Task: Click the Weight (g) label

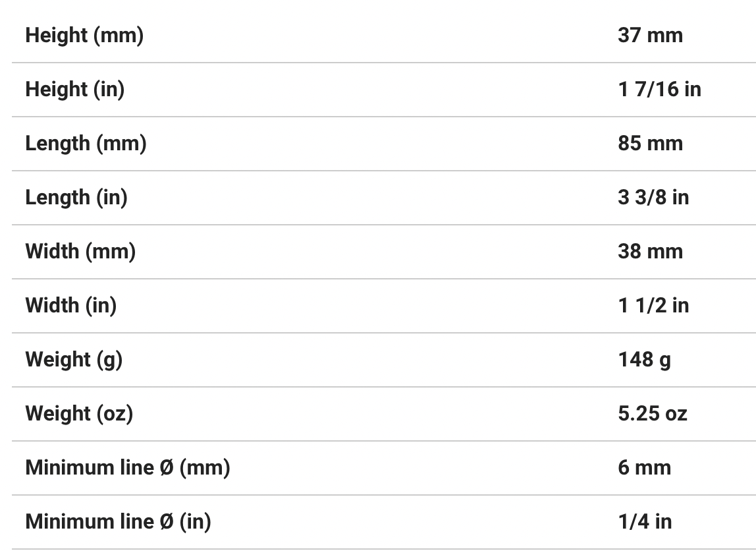Action: click(74, 359)
